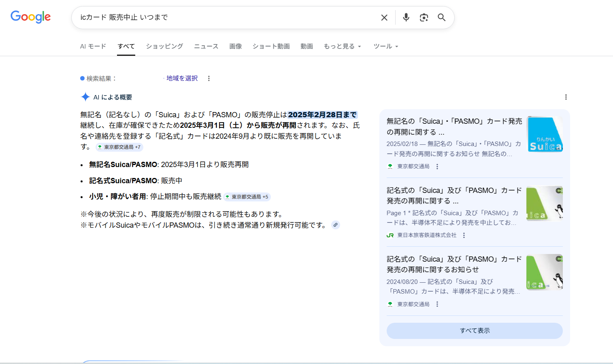The width and height of the screenshot is (613, 364).
Task: Open the AI モード tab
Action: coord(93,46)
